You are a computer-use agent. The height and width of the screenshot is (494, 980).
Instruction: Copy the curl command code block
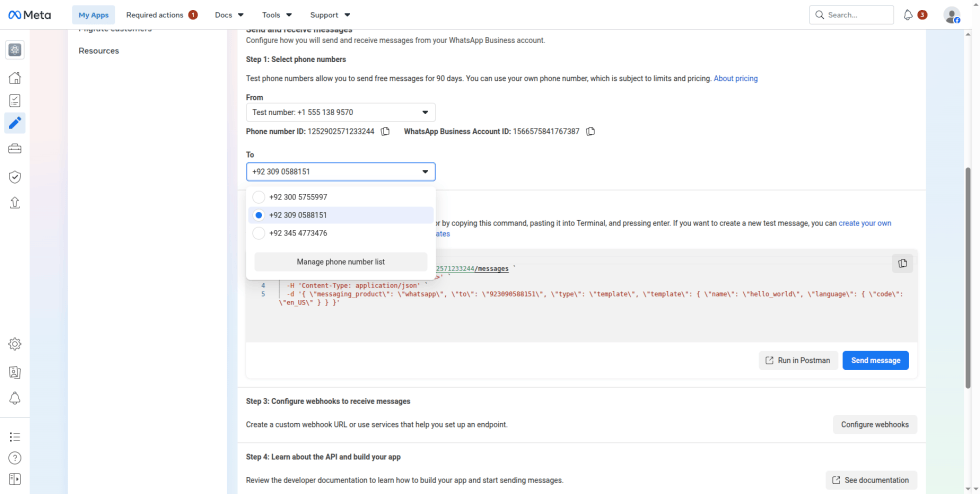tap(902, 264)
